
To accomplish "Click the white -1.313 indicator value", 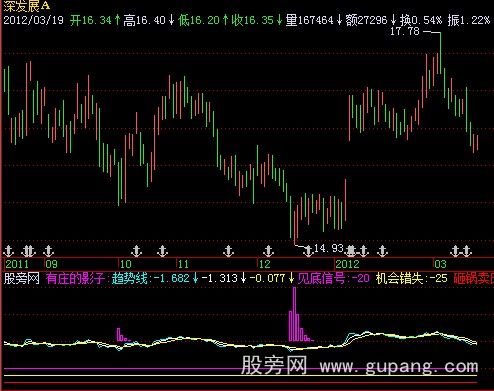I will (x=220, y=278).
